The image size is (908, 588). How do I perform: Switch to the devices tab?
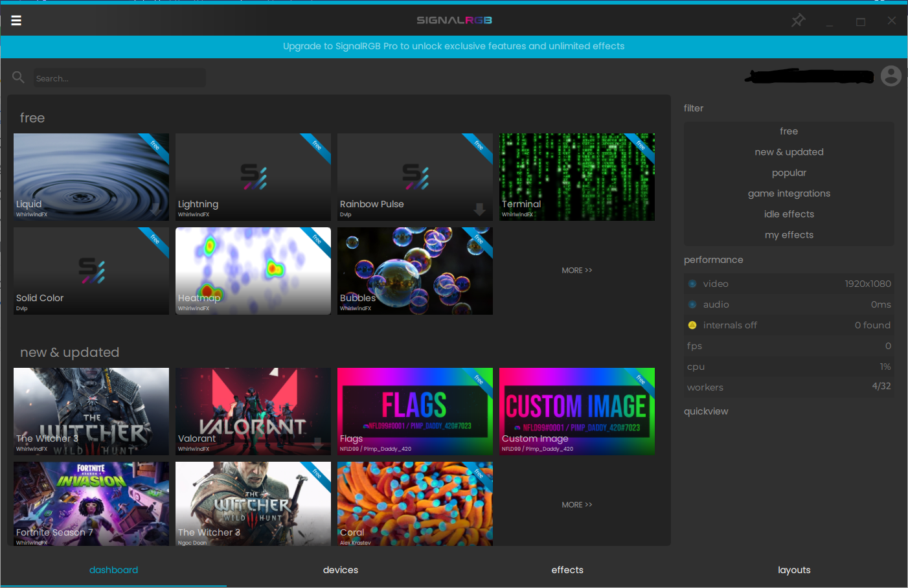click(x=340, y=570)
